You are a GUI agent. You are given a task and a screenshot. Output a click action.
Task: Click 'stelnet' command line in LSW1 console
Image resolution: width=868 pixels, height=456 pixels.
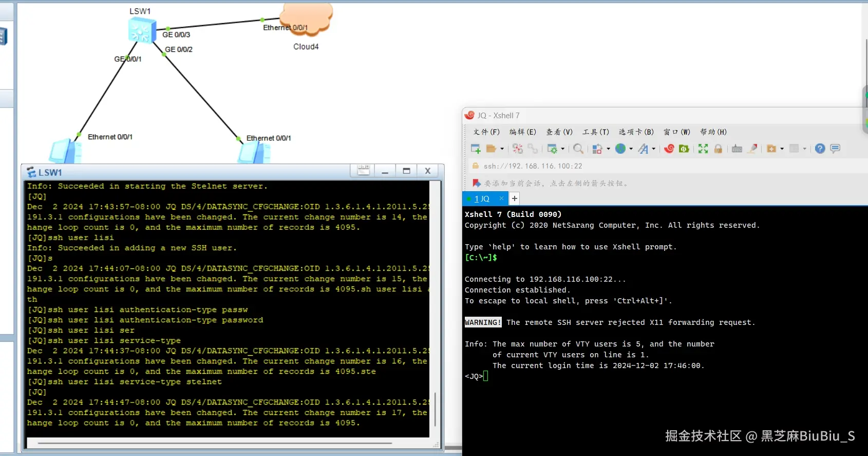(124, 381)
